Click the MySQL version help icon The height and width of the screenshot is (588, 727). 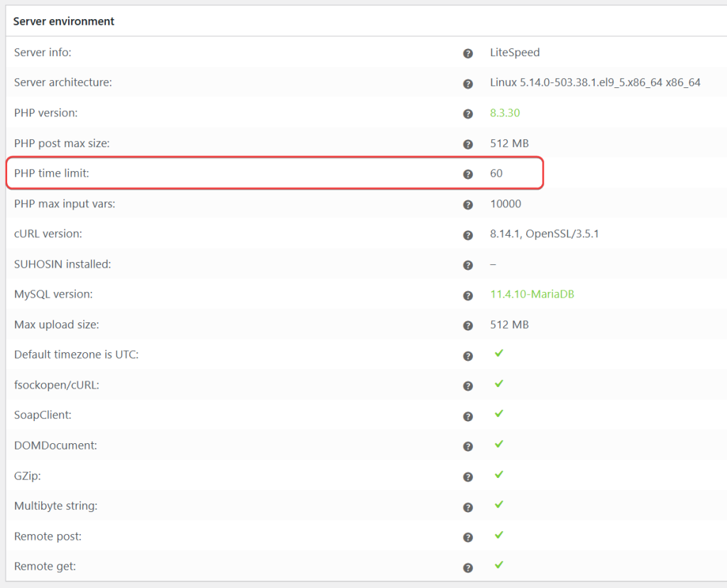pos(468,295)
